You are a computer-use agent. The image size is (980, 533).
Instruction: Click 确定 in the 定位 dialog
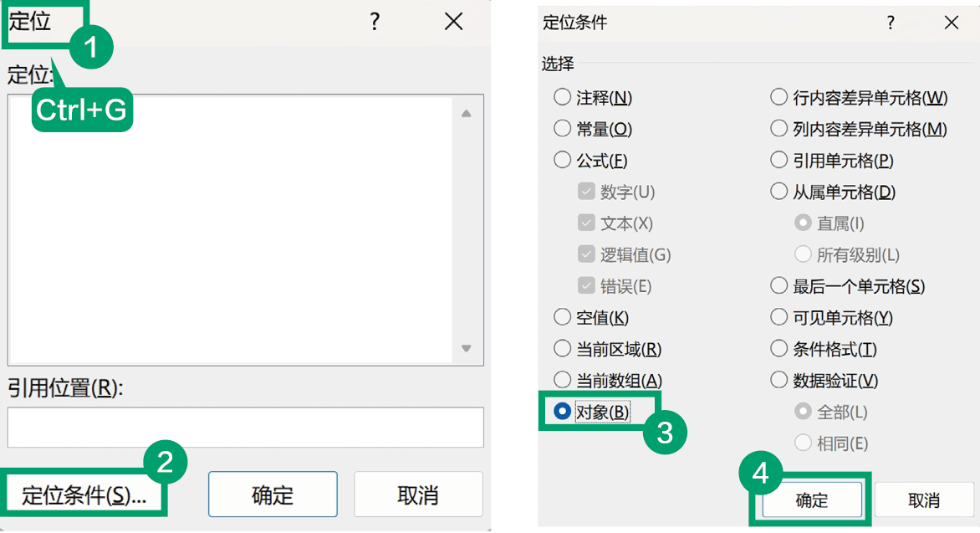click(273, 495)
